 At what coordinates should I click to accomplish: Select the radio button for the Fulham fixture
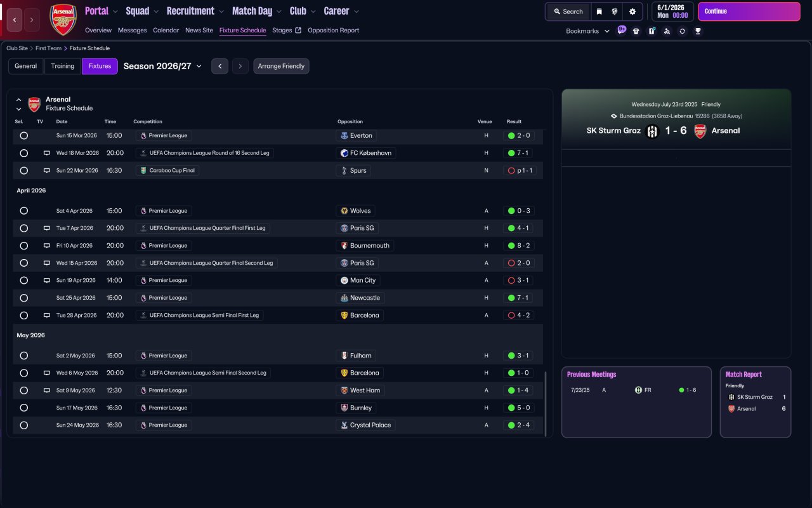coord(24,356)
